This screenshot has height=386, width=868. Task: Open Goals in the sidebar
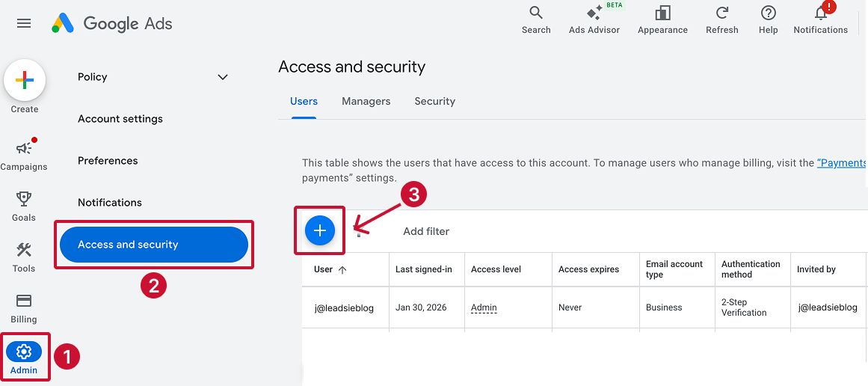pos(24,206)
